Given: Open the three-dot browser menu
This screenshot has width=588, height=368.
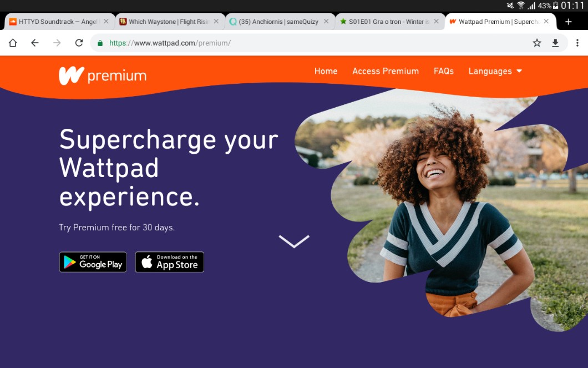Looking at the screenshot, I should (577, 43).
